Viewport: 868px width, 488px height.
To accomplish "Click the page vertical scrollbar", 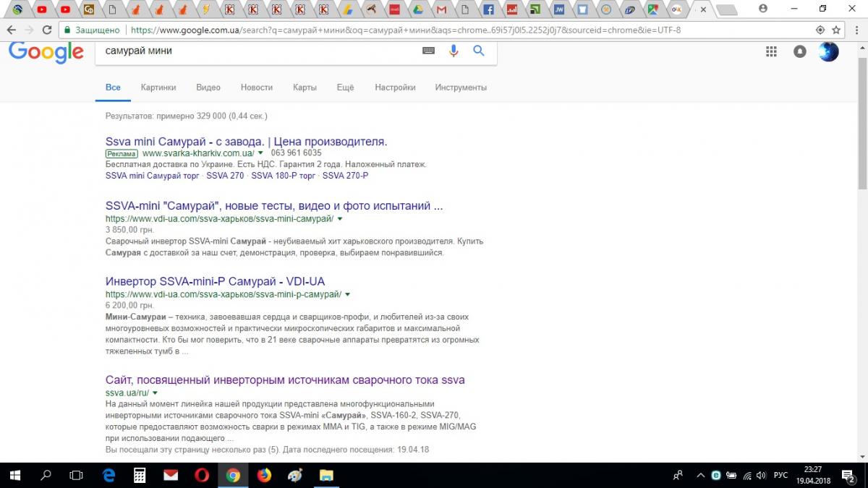I will [861, 145].
